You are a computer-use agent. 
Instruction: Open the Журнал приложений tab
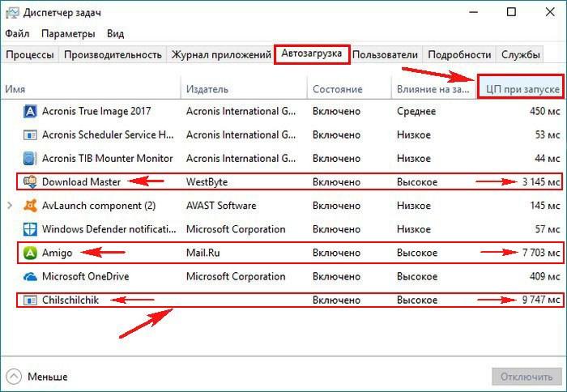(x=221, y=54)
